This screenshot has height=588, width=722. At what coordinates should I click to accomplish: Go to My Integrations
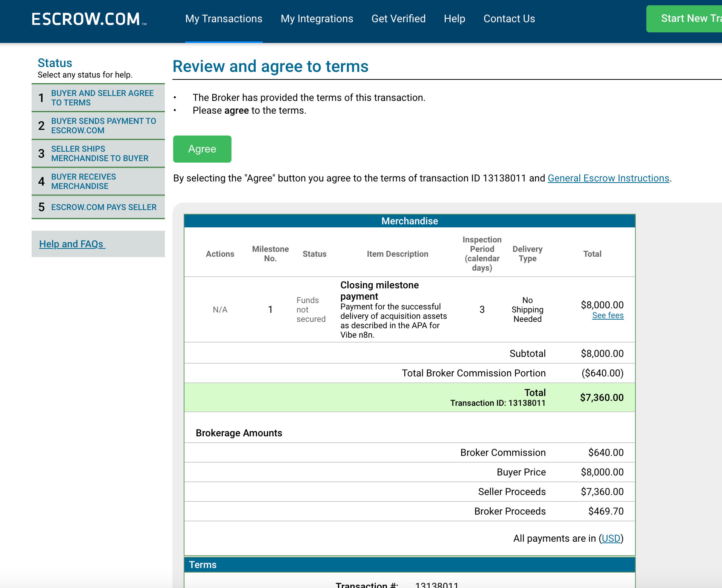317,19
